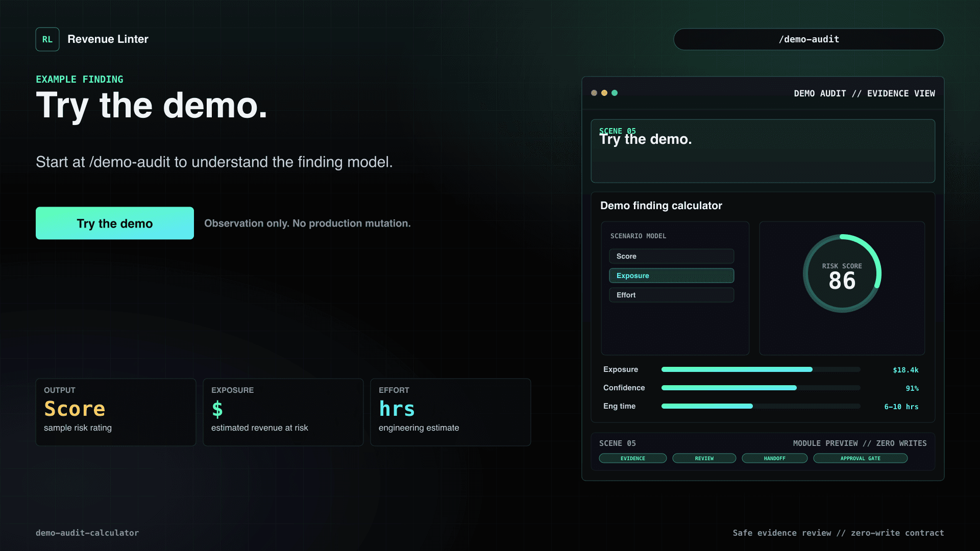Click the Exposure dollar sign card
Image resolution: width=980 pixels, height=551 pixels.
click(x=283, y=412)
